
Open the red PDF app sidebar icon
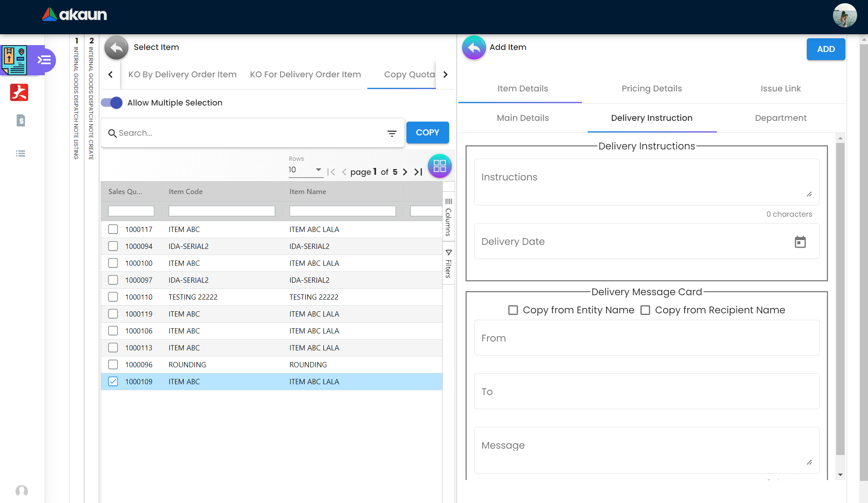click(x=19, y=92)
